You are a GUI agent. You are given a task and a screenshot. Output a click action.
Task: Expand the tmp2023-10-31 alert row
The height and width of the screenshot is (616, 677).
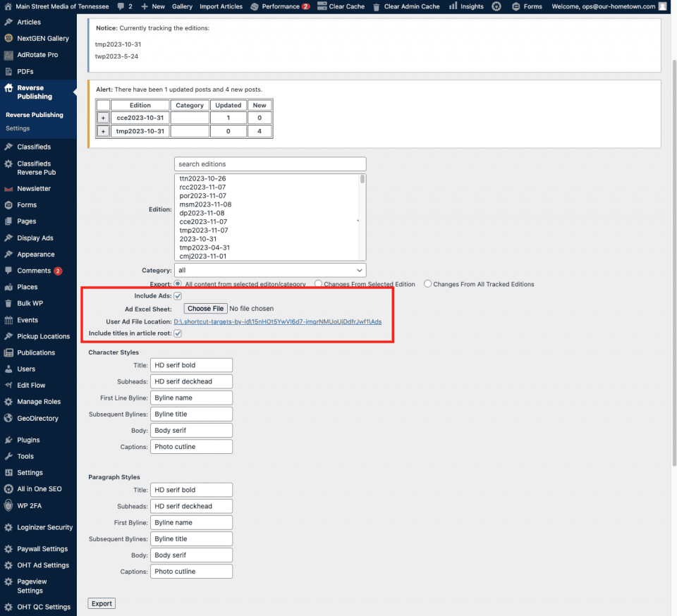pos(103,131)
